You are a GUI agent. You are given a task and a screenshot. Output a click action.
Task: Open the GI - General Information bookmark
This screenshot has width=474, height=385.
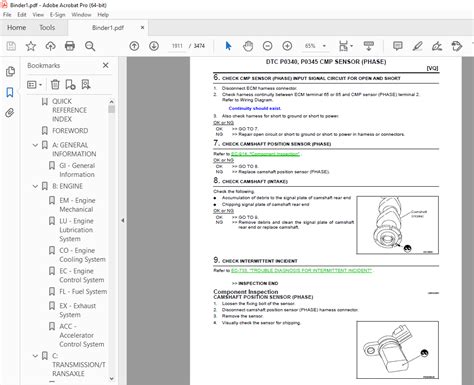tap(77, 170)
